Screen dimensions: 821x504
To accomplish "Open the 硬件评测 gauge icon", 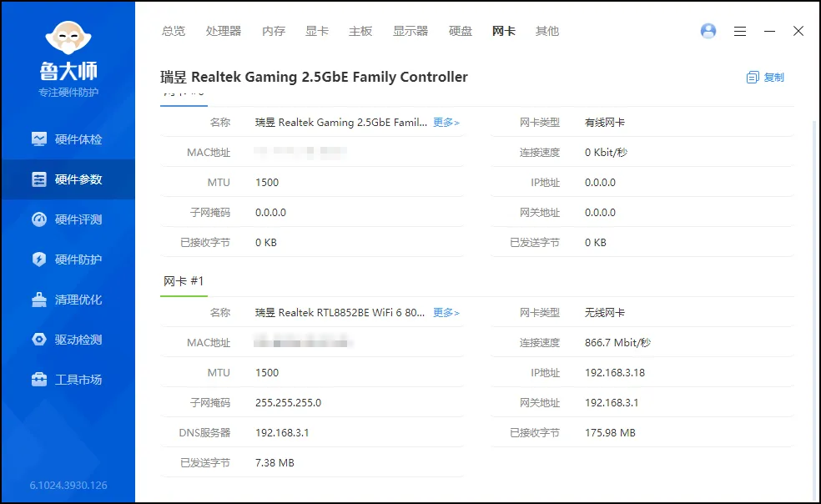I will pyautogui.click(x=39, y=219).
